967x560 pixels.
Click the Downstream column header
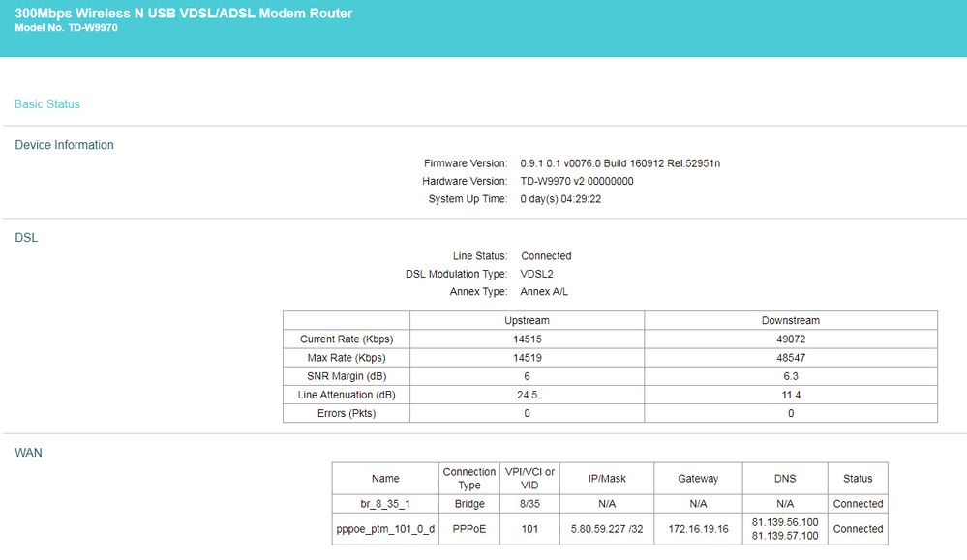791,320
